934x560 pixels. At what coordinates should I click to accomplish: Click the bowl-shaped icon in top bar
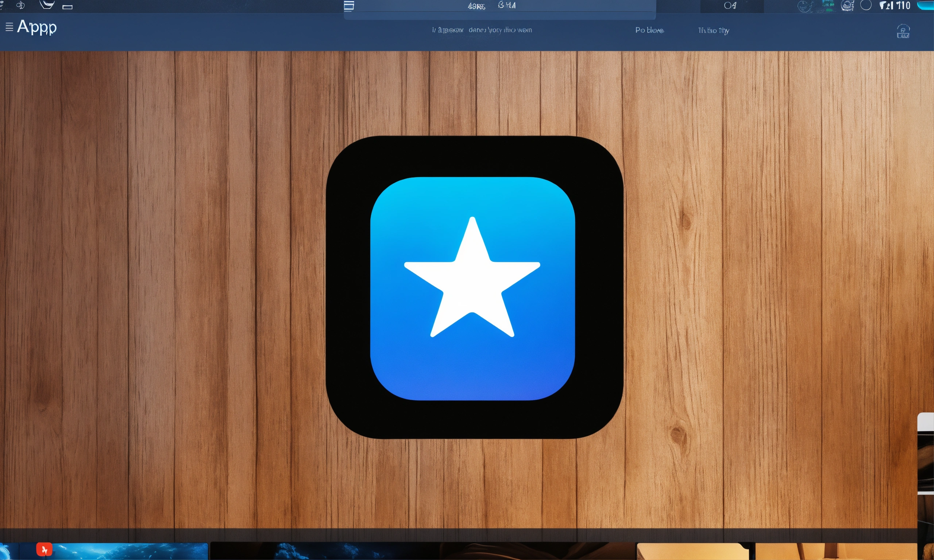(x=47, y=4)
